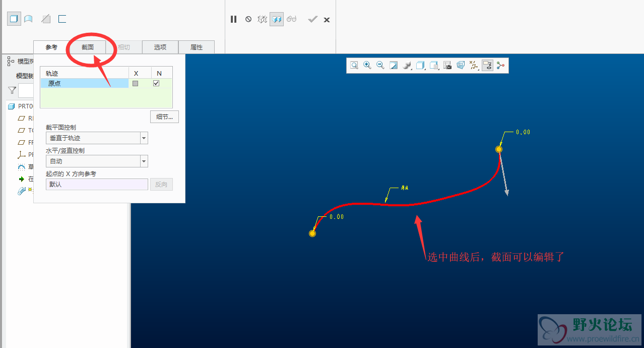
Task: Open the 参考 tab
Action: click(51, 47)
